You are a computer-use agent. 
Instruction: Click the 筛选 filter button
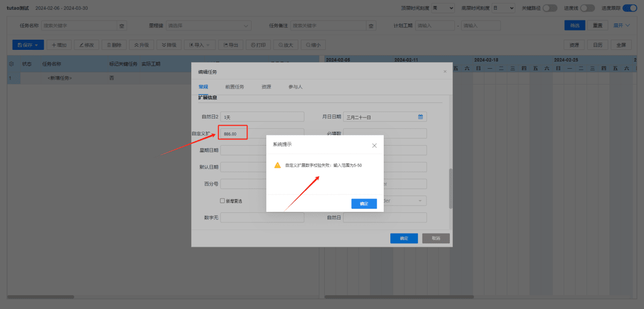point(575,25)
